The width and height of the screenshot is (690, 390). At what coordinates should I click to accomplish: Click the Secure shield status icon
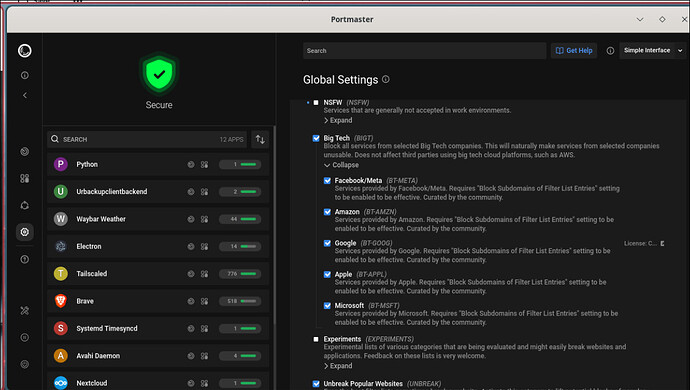(x=159, y=74)
